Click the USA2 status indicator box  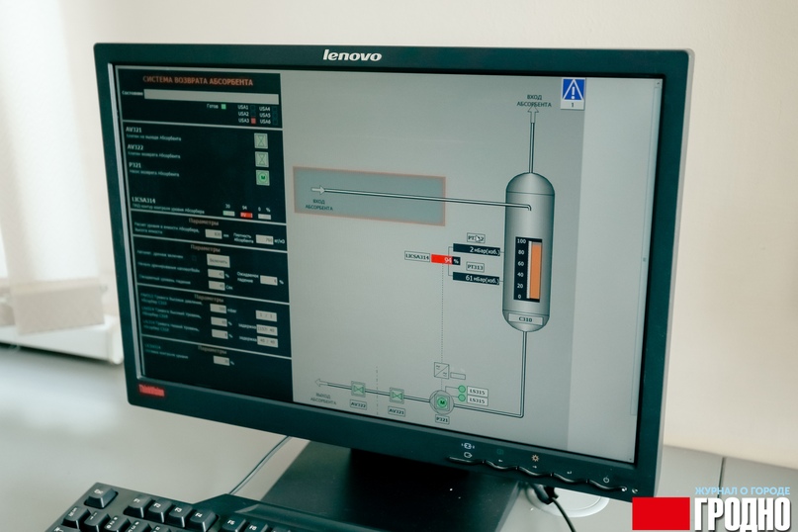253,114
